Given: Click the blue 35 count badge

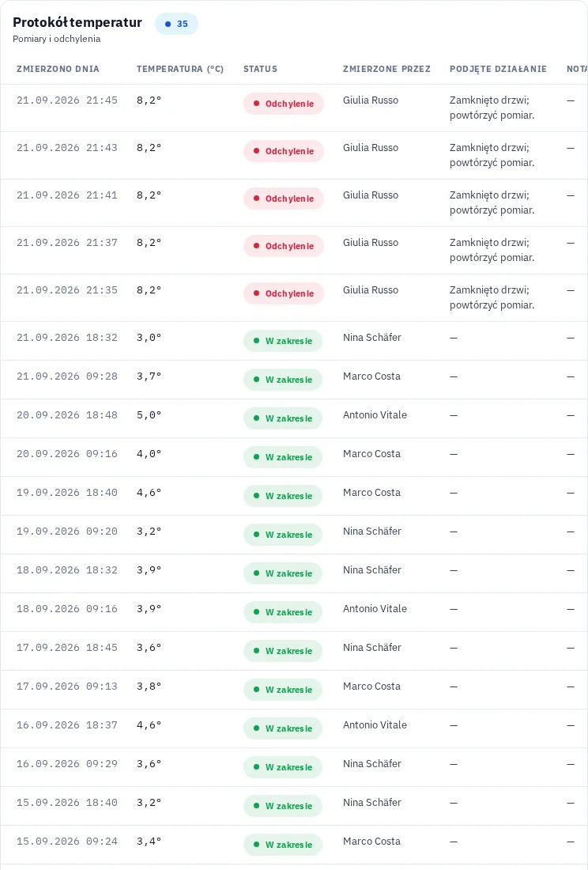Looking at the screenshot, I should coord(176,24).
